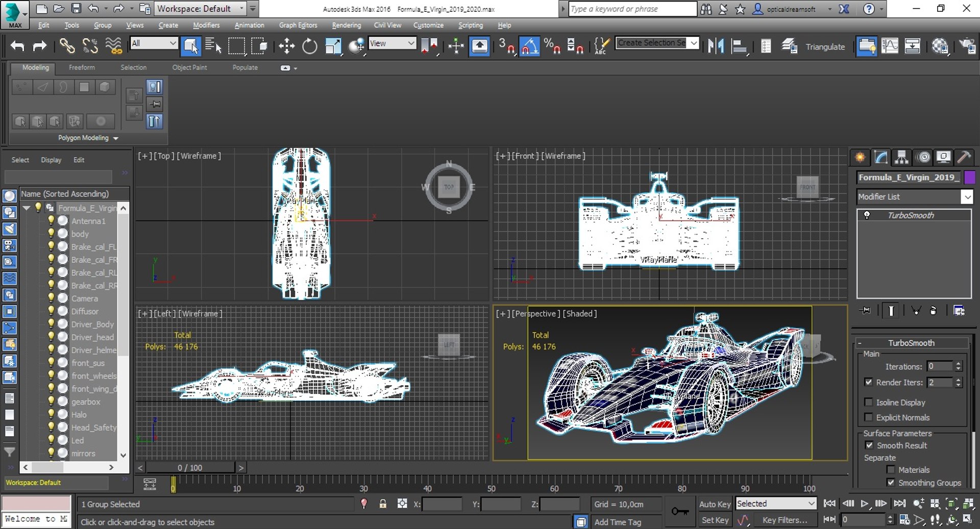Screen dimensions: 980x529
Task: Toggle visibility bulb of body object
Action: point(51,234)
